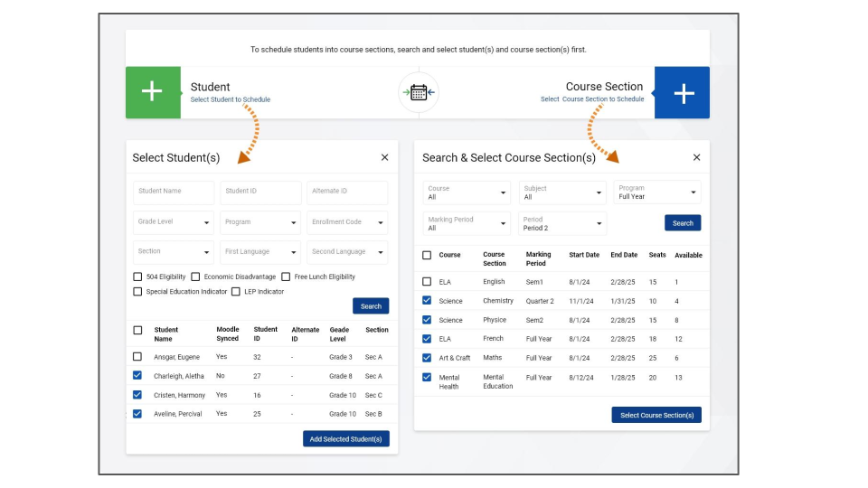The width and height of the screenshot is (868, 488).
Task: Click Search button in course section panel
Action: (x=683, y=223)
